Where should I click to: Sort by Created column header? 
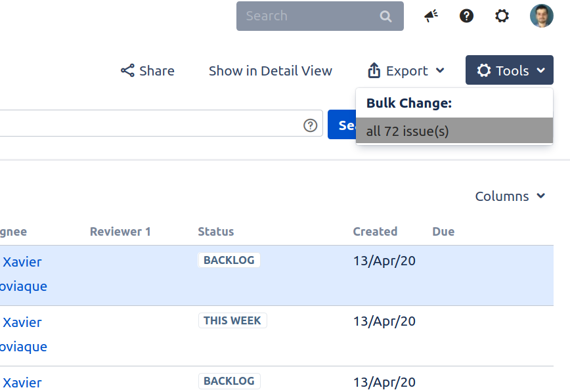(375, 232)
